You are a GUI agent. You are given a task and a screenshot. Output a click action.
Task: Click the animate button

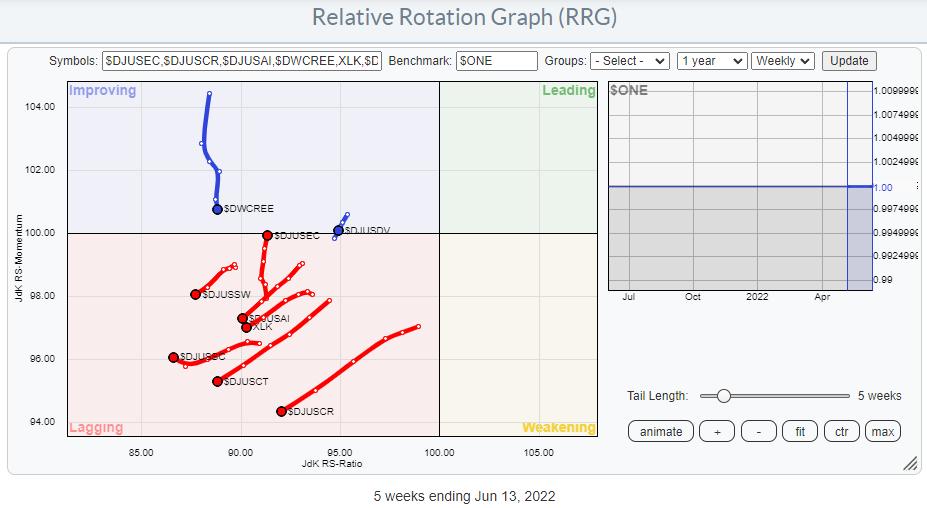point(661,431)
